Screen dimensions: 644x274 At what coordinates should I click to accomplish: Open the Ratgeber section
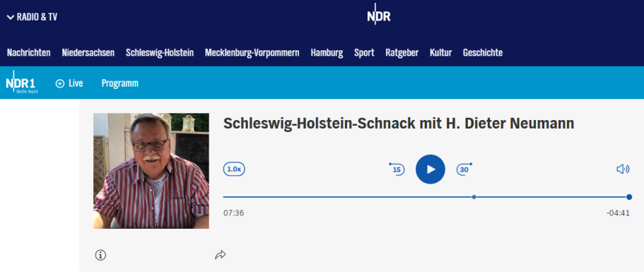point(402,52)
